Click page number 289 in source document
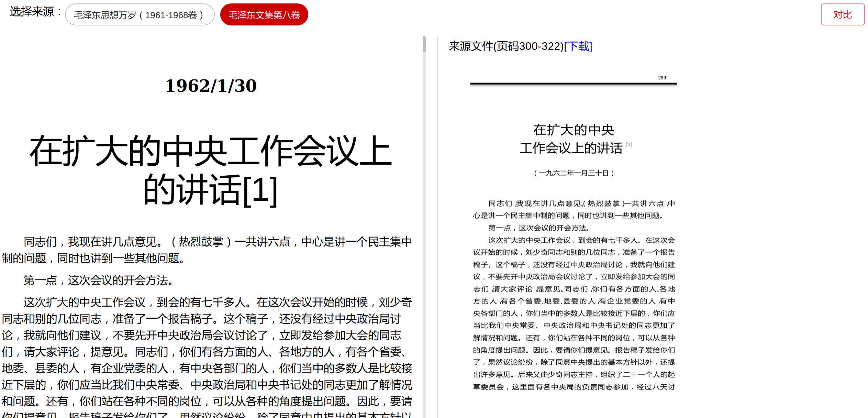868x418 pixels. click(x=662, y=78)
